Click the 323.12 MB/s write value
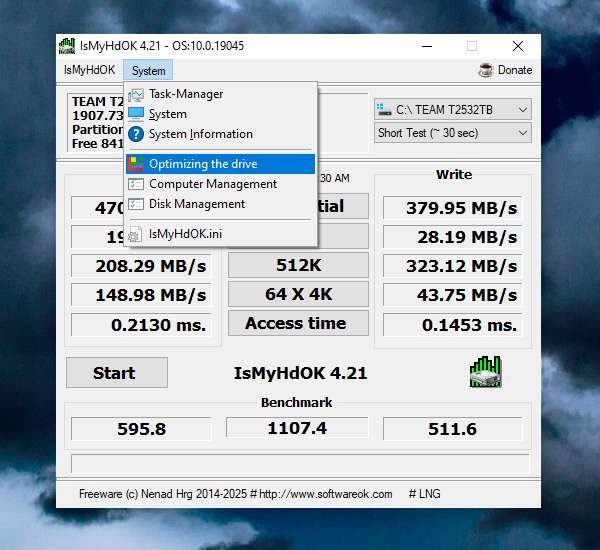 452,266
